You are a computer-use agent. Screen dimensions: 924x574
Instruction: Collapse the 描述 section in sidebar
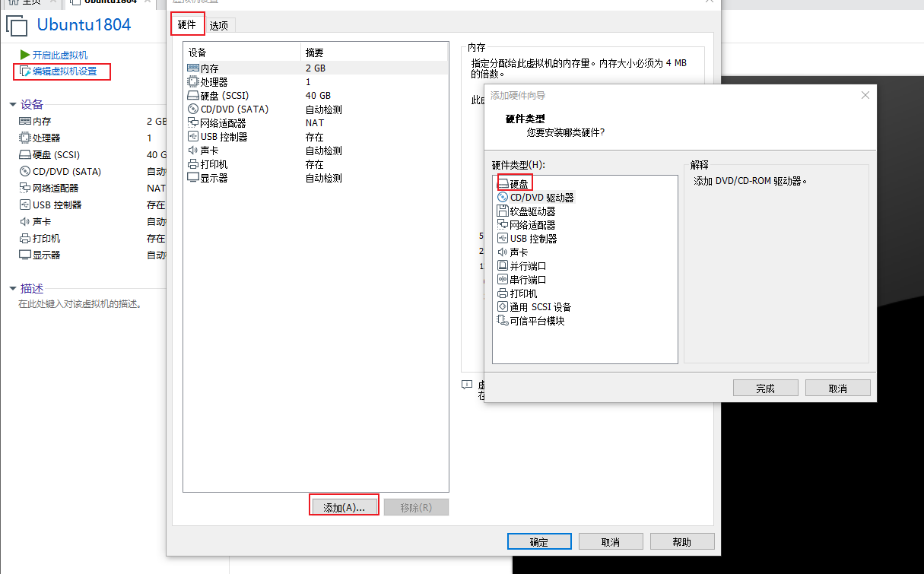click(13, 289)
